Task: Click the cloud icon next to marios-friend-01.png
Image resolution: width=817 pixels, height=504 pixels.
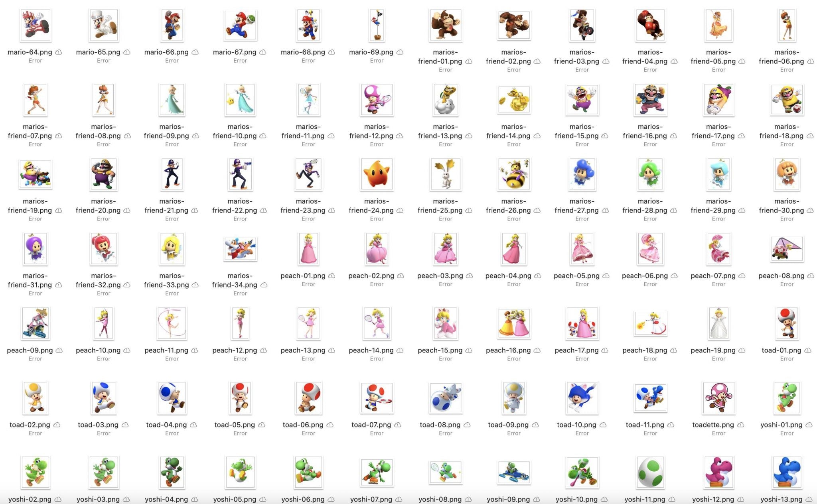Action: (x=468, y=61)
